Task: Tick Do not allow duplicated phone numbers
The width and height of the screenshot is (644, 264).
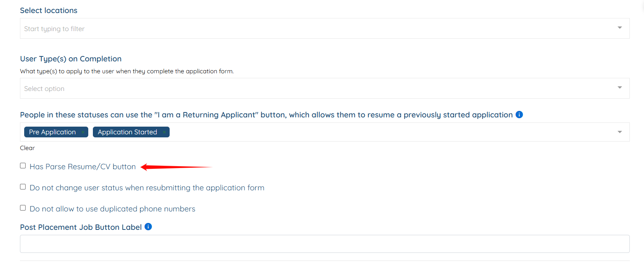Action: tap(23, 208)
